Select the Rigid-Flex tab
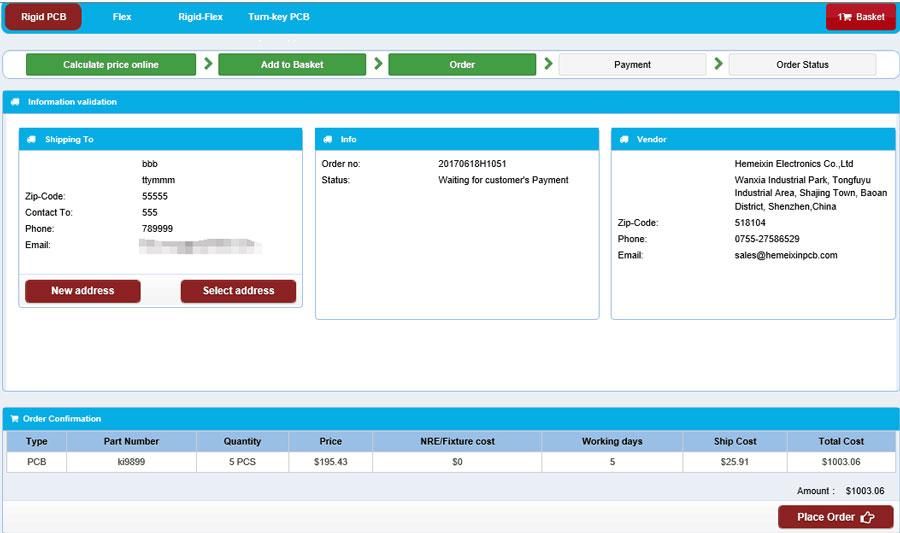 [200, 17]
